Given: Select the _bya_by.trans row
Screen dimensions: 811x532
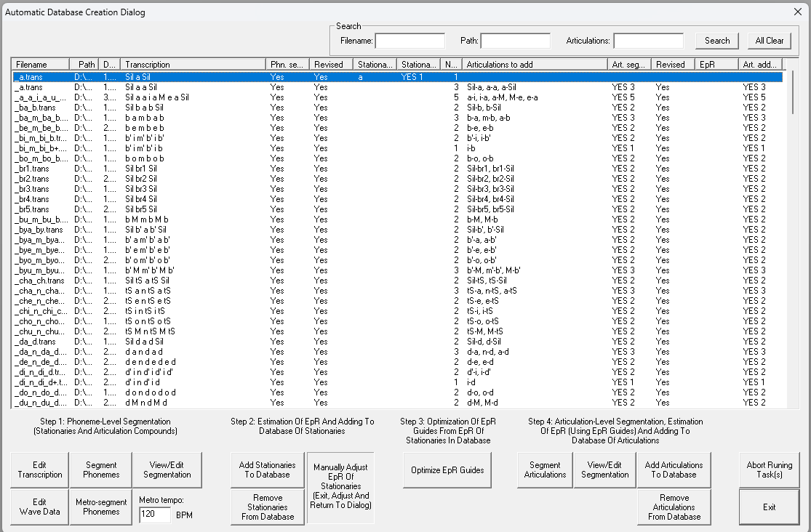Looking at the screenshot, I should coord(42,230).
